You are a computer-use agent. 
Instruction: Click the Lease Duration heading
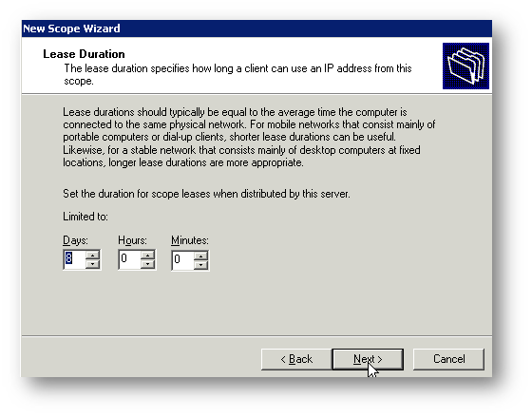[x=84, y=54]
